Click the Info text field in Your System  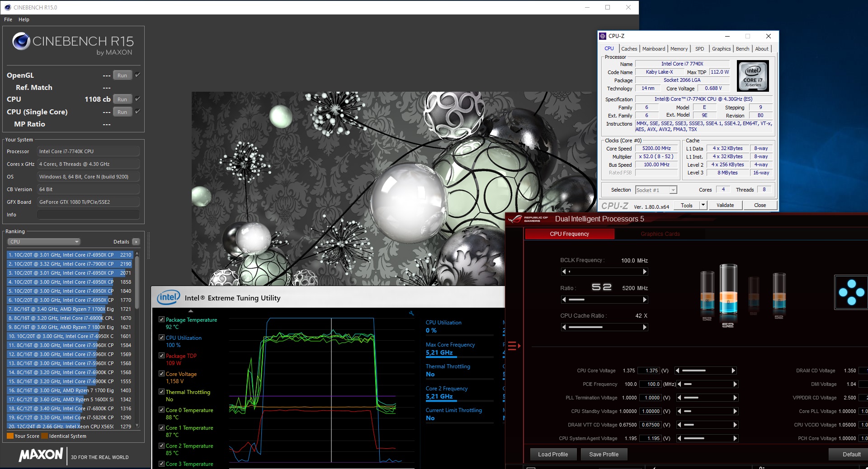coord(88,215)
